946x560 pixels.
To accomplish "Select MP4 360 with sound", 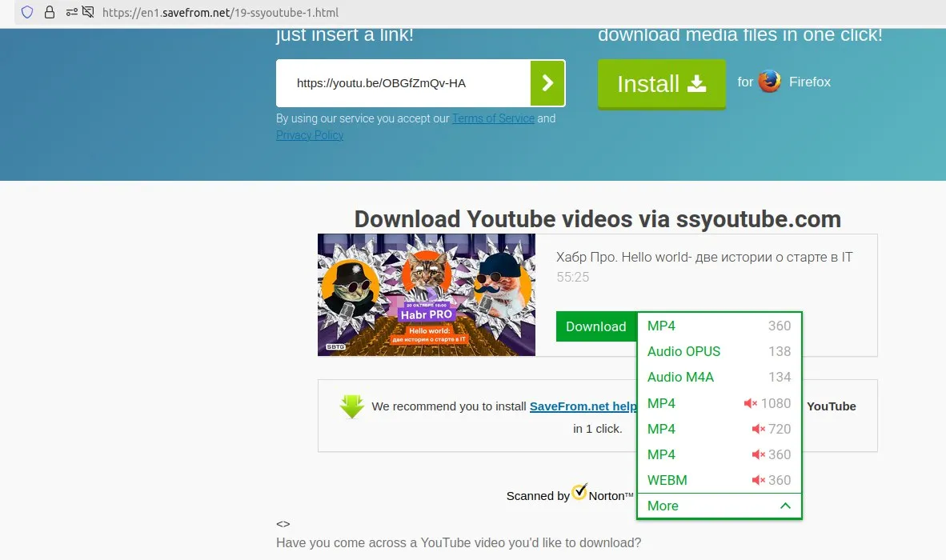I will tap(720, 326).
